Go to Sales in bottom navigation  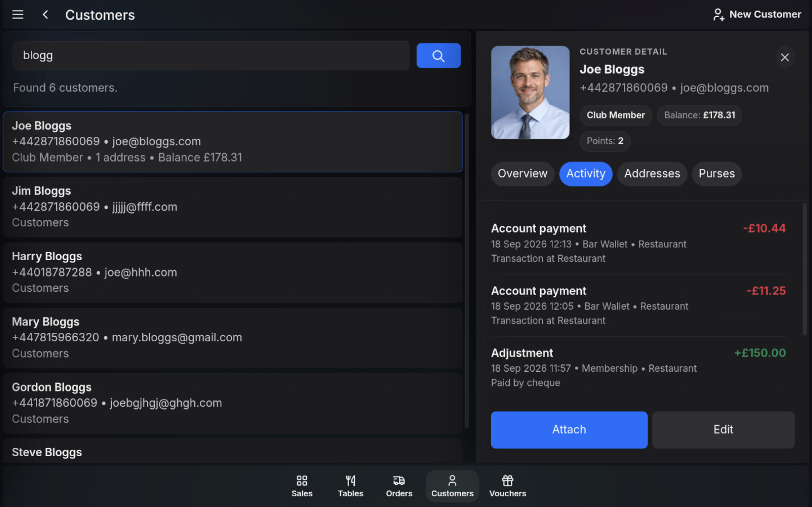302,486
